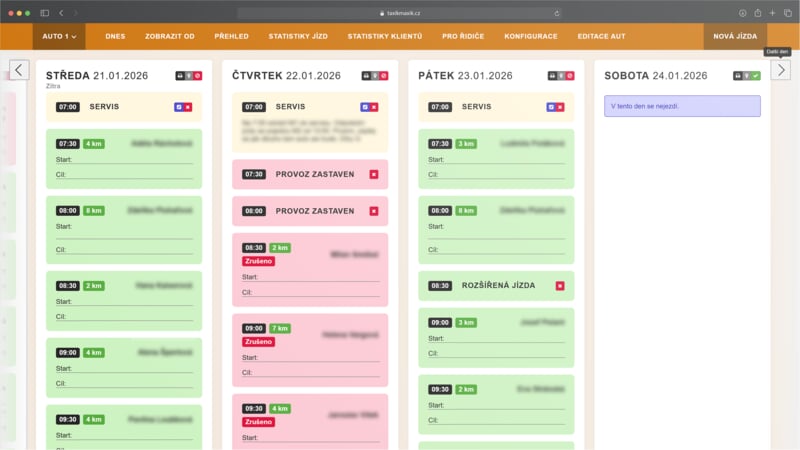The height and width of the screenshot is (450, 800).
Task: Go to the next day with right arrow
Action: 780,70
